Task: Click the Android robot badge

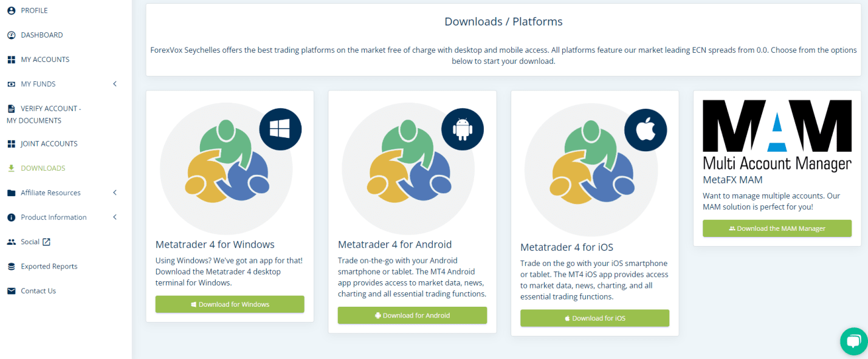Action: (463, 129)
